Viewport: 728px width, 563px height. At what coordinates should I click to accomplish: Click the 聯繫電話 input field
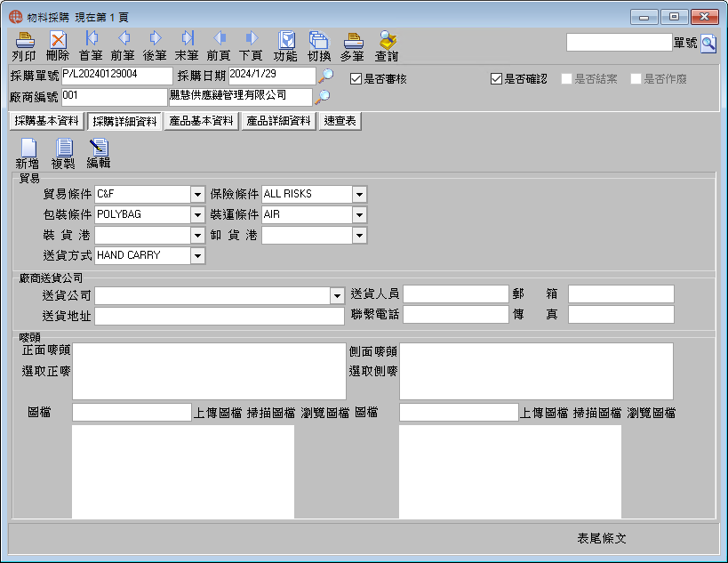(x=456, y=315)
